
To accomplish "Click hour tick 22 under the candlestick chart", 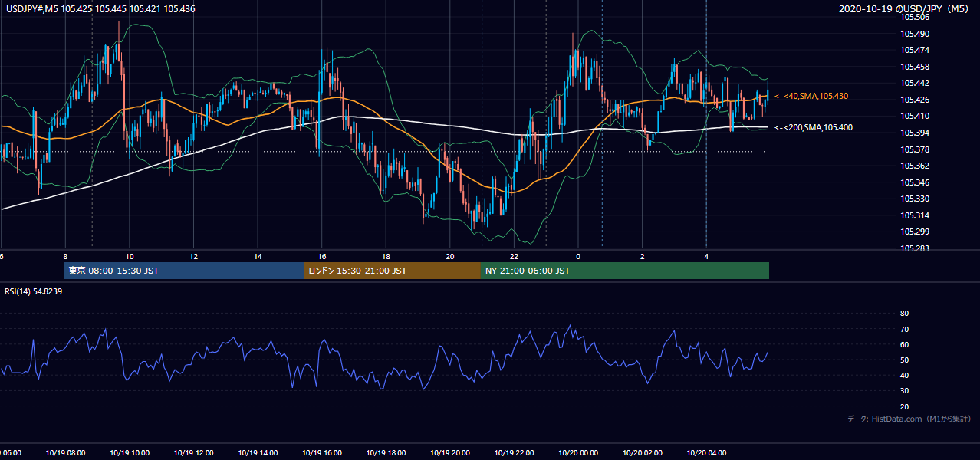I will click(514, 256).
